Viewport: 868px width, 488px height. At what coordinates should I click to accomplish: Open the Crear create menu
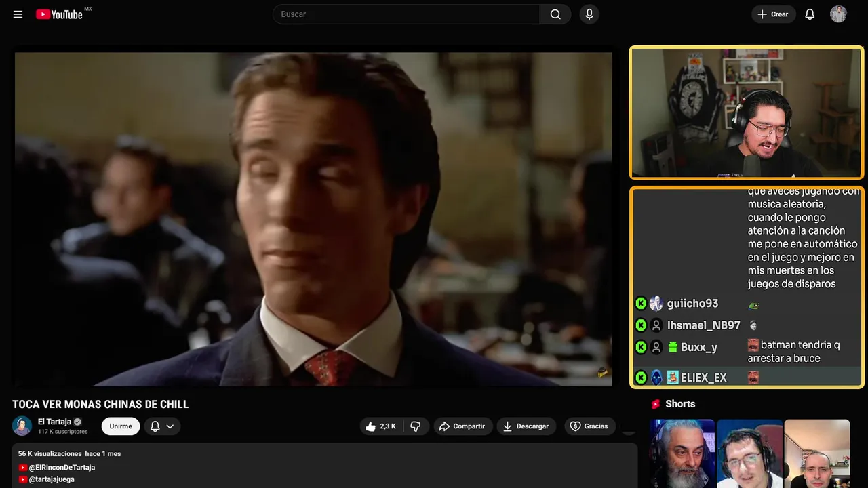773,14
